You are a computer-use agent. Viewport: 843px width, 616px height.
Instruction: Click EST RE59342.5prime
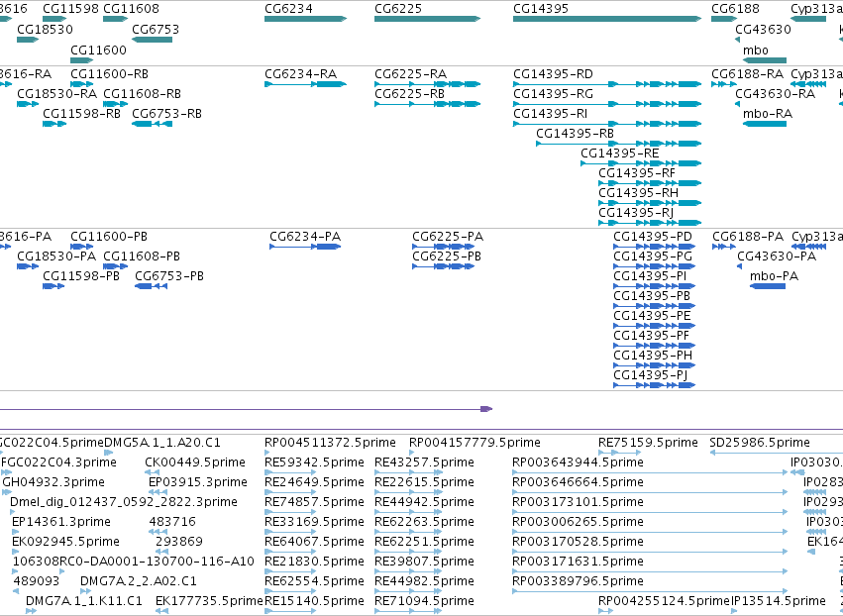coord(291,472)
